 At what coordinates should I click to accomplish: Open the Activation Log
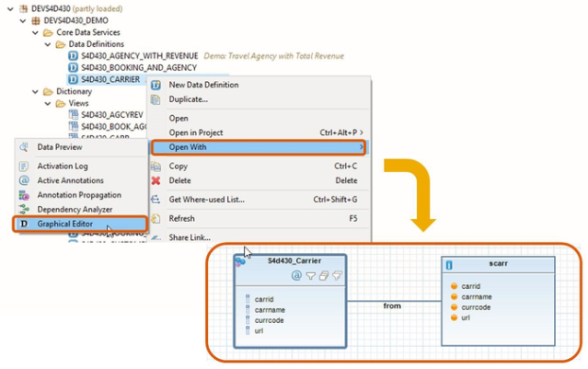62,166
